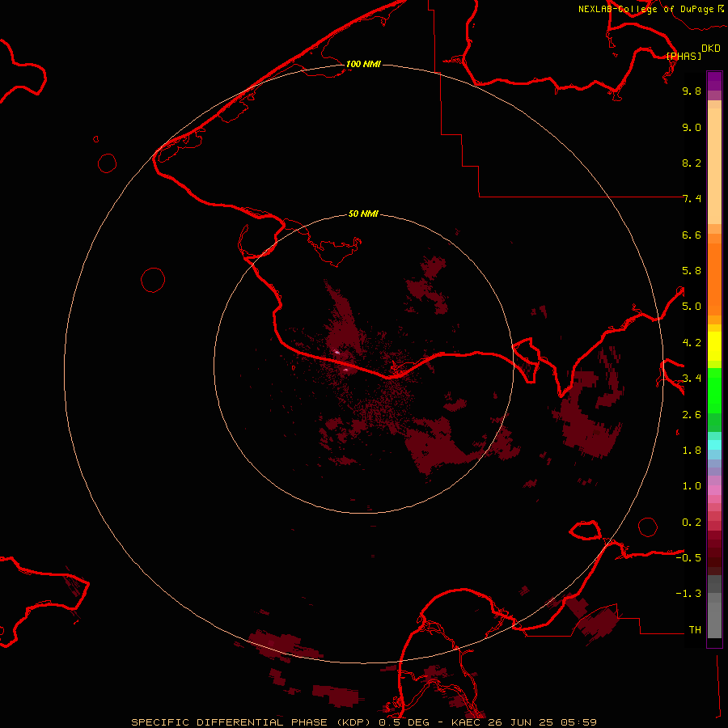Click the 2.6 value on the scale
The height and width of the screenshot is (728, 728).
[x=692, y=415]
